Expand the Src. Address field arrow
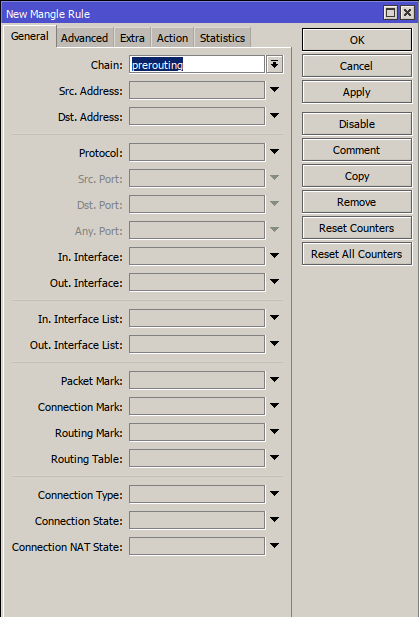Screen dimensions: 419x617 275,90
